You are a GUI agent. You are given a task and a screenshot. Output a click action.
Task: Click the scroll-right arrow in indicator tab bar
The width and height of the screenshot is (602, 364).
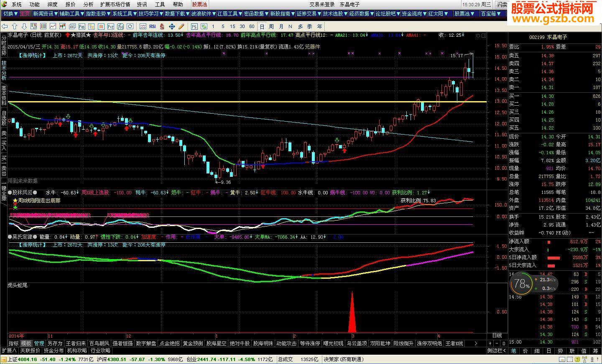click(x=476, y=344)
